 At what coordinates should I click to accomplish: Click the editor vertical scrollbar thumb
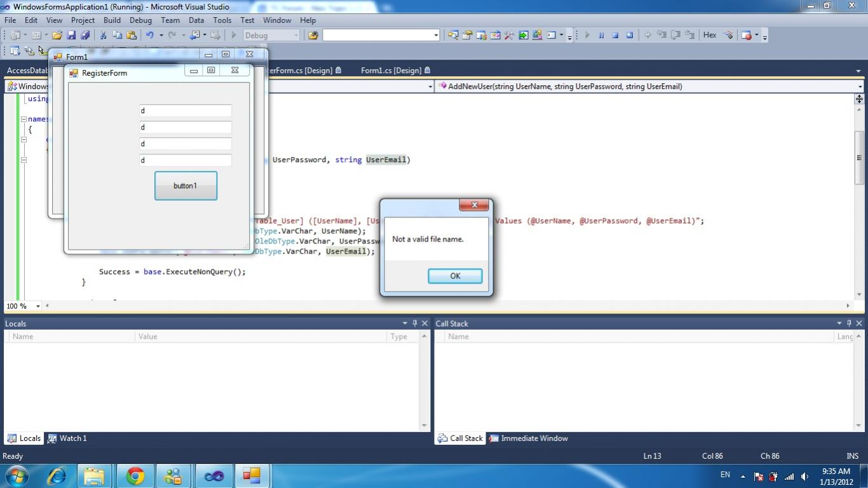tap(859, 158)
